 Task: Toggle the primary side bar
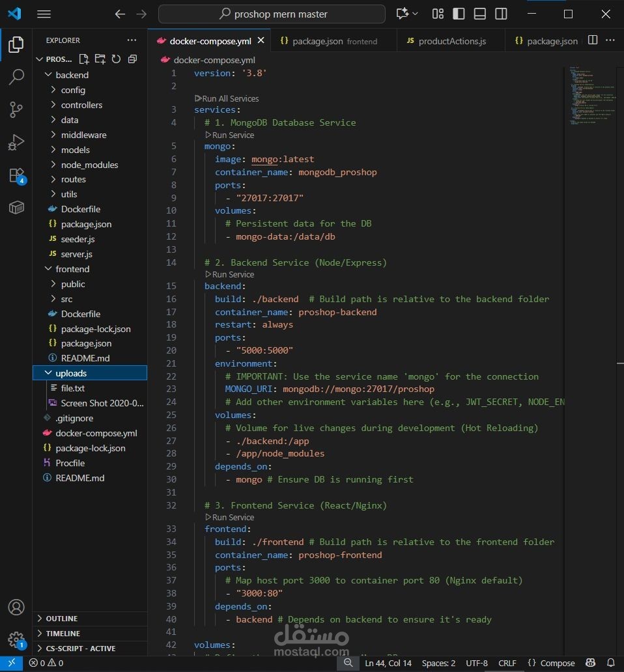(459, 14)
